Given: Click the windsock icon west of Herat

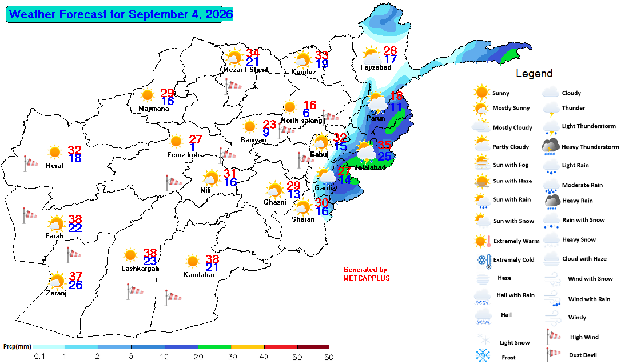Looking at the screenshot, I should coord(30,163).
